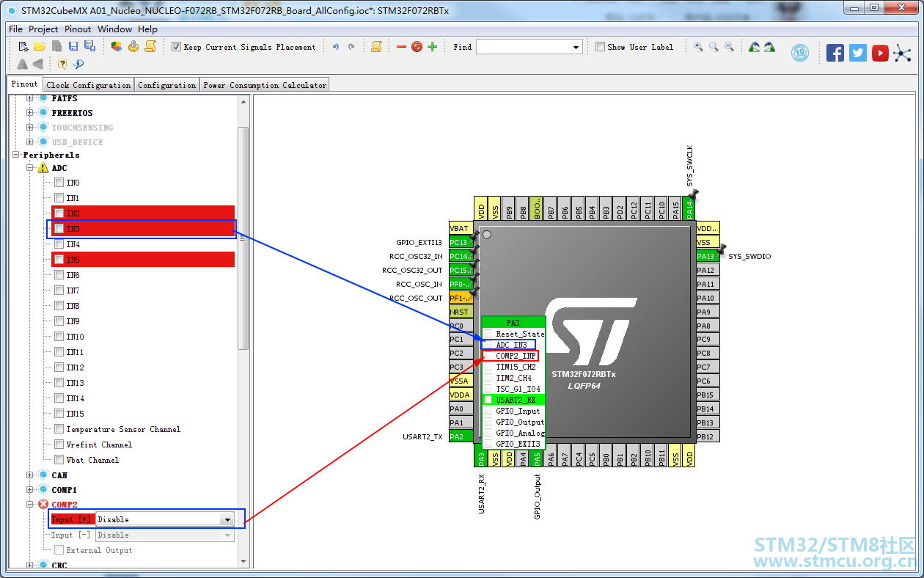Open the Find combo box dropdown
The height and width of the screenshot is (578, 924).
pyautogui.click(x=576, y=47)
